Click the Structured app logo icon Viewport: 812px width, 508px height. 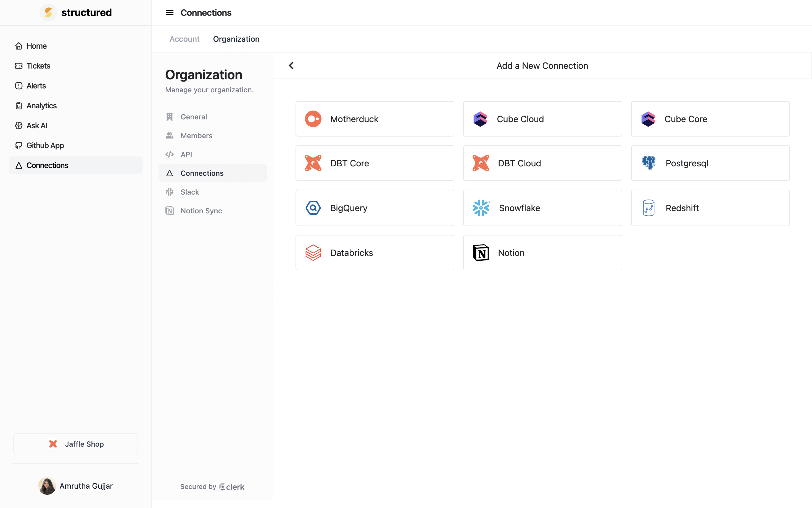(x=48, y=12)
